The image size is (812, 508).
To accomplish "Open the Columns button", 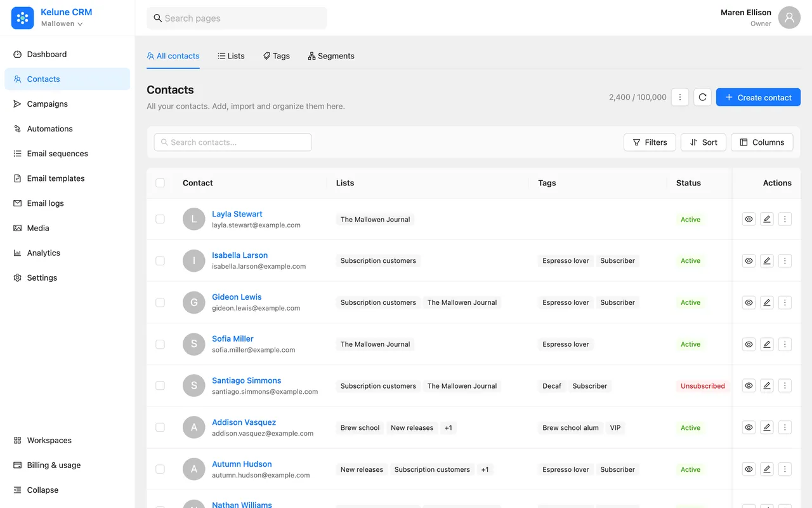I will point(763,142).
